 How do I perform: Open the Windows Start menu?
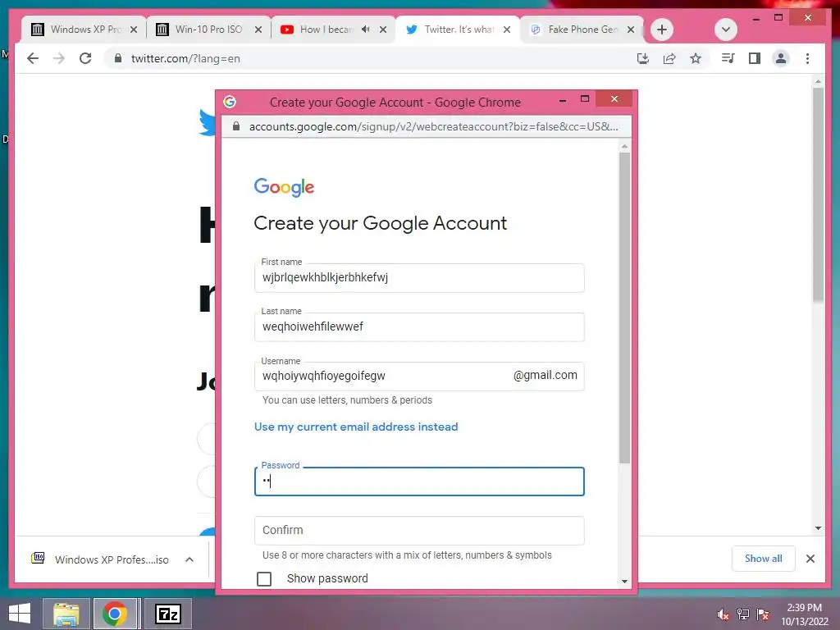20,614
